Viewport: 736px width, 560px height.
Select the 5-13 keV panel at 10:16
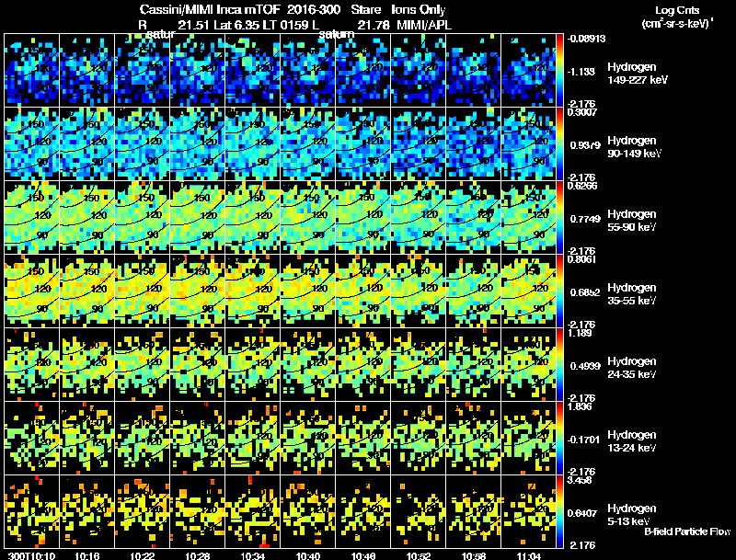click(x=86, y=511)
